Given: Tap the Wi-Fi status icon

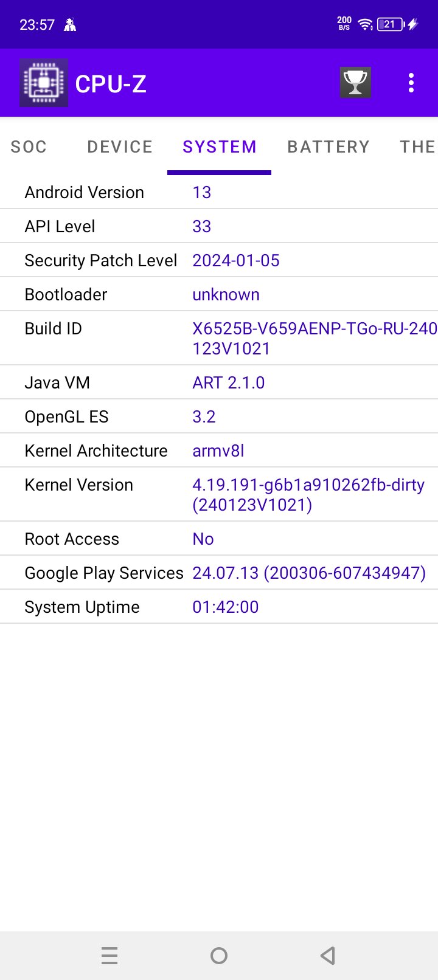Looking at the screenshot, I should 366,24.
